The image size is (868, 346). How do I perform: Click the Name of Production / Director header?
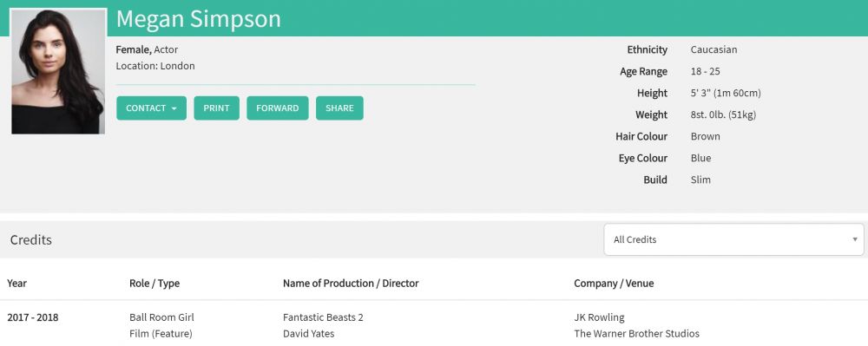pos(351,284)
